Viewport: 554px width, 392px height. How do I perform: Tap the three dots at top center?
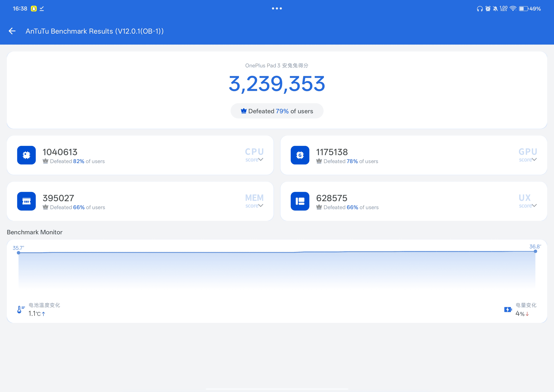[277, 8]
